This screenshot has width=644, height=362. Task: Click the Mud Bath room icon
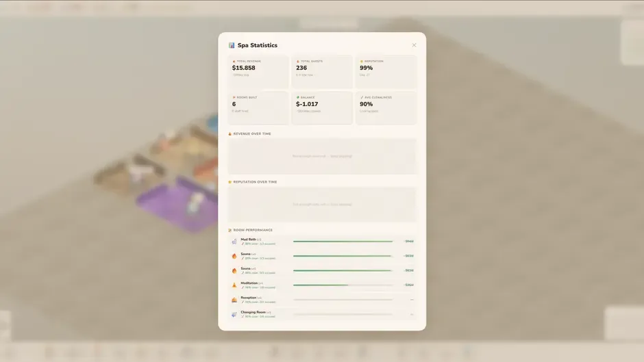[x=234, y=242]
